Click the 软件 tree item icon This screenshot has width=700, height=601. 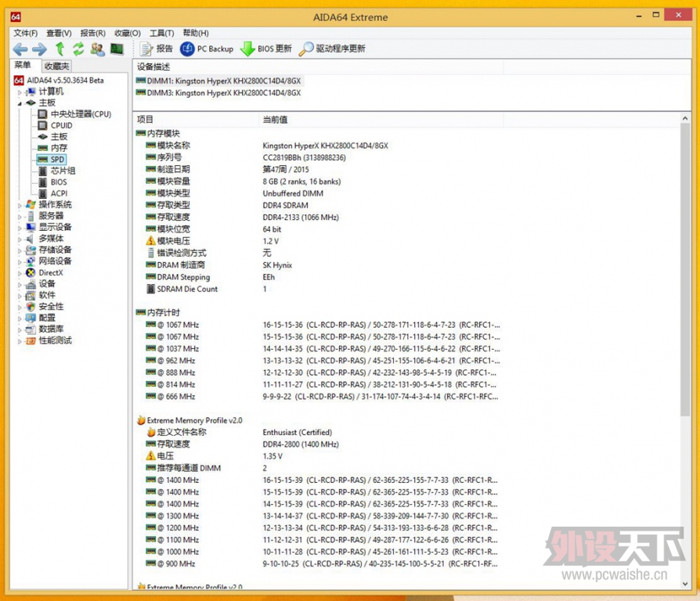click(31, 295)
